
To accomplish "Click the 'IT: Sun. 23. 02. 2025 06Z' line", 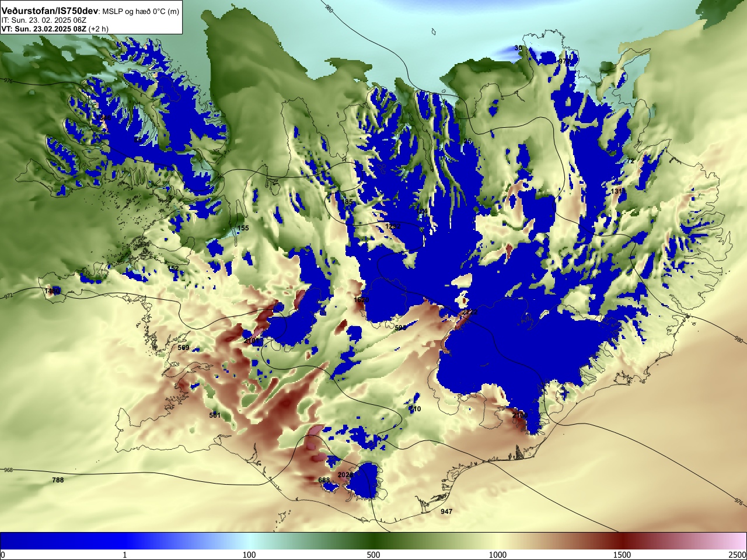I will (44, 20).
